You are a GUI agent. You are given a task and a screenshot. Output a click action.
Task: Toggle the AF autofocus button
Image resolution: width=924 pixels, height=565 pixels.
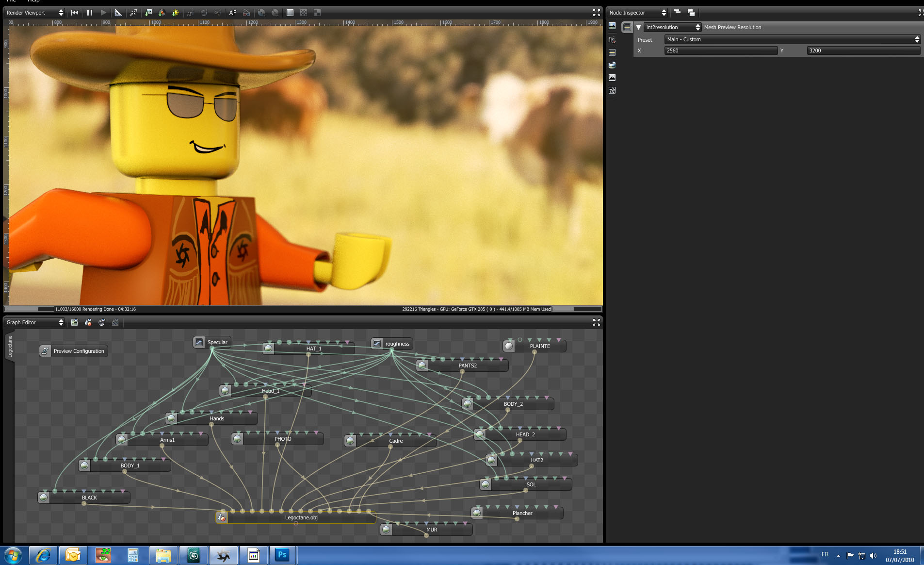click(x=233, y=13)
